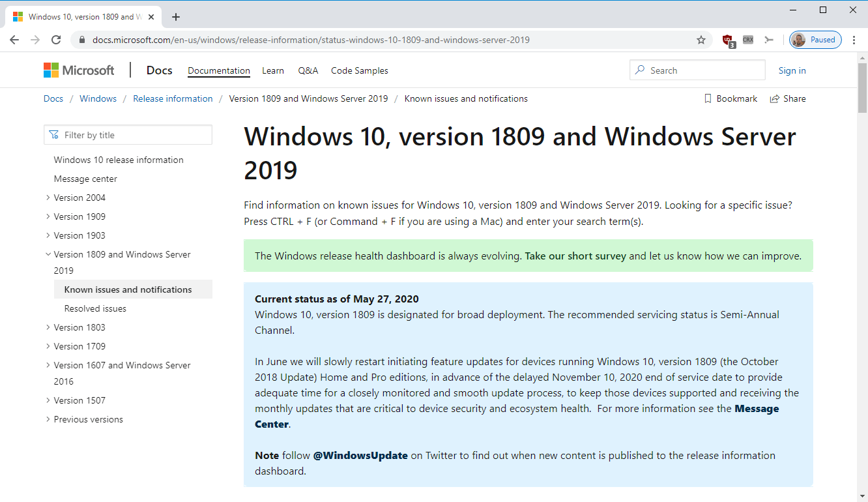Click the browser back arrow
The height and width of the screenshot is (502, 868).
[x=14, y=40]
